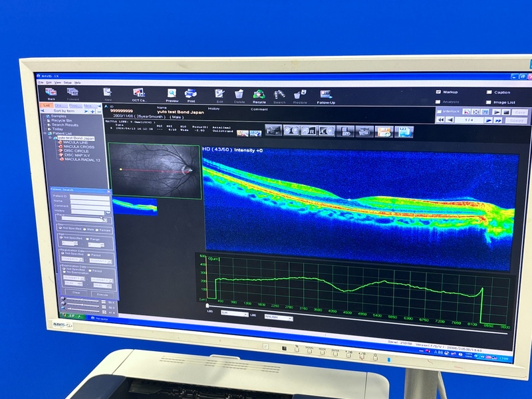
Task: Select MACULA CROSS scan in patient tree
Action: pos(77,146)
